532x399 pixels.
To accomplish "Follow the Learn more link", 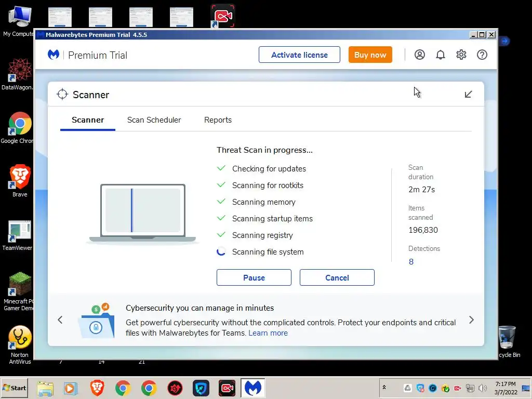I will (268, 333).
